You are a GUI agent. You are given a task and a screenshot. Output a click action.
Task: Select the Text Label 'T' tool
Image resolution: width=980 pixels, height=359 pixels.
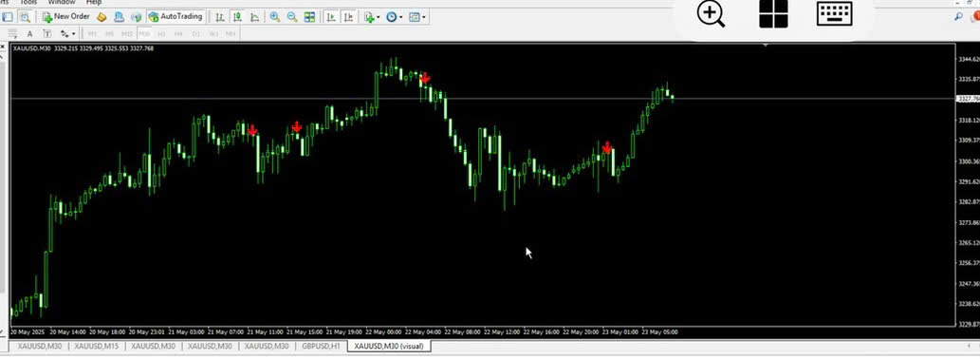(x=46, y=33)
